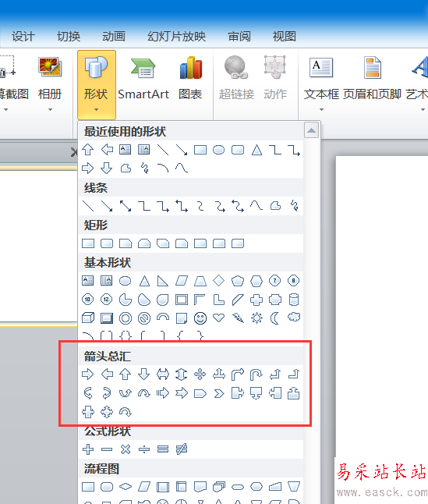Switch to the 设计 tab
428x504 pixels.
[x=23, y=37]
